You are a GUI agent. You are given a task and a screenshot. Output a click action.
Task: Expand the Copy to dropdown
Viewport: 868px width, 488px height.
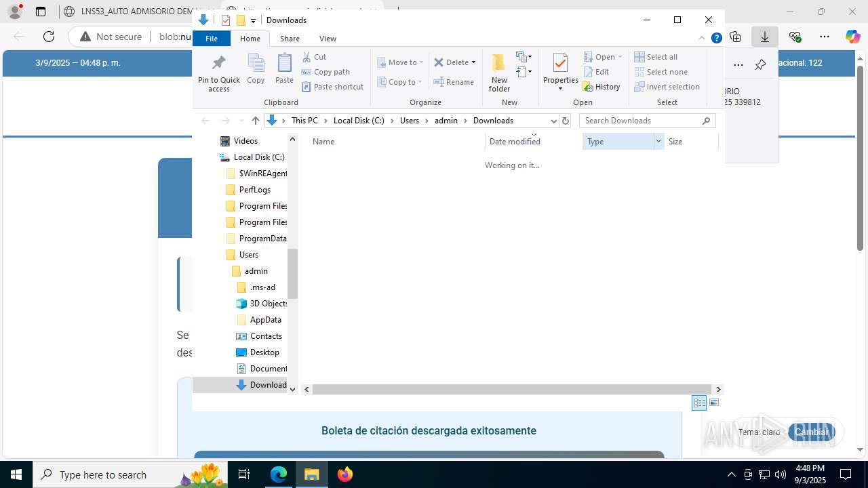point(420,82)
